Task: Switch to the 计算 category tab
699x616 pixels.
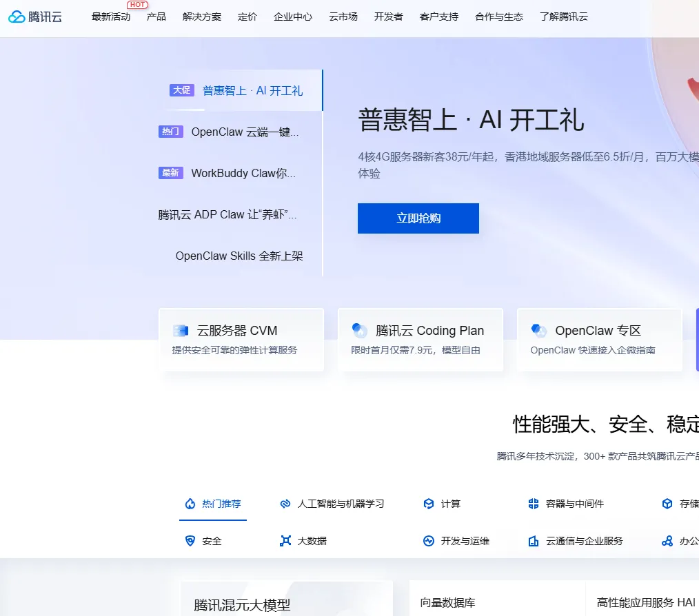Action: pyautogui.click(x=442, y=504)
